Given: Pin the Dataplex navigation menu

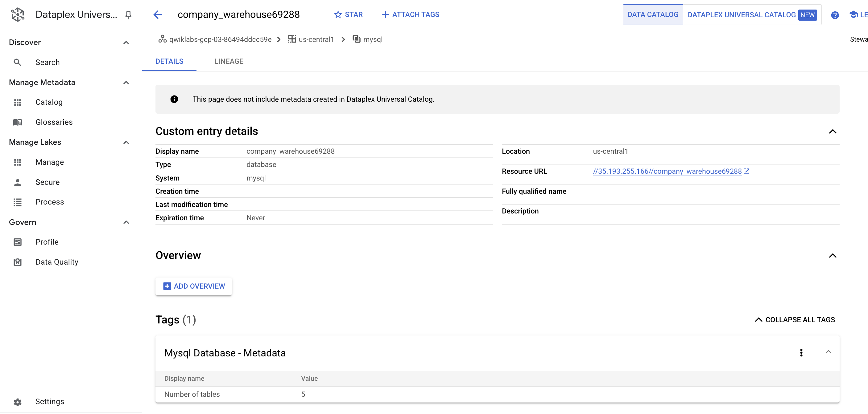Looking at the screenshot, I should point(128,14).
